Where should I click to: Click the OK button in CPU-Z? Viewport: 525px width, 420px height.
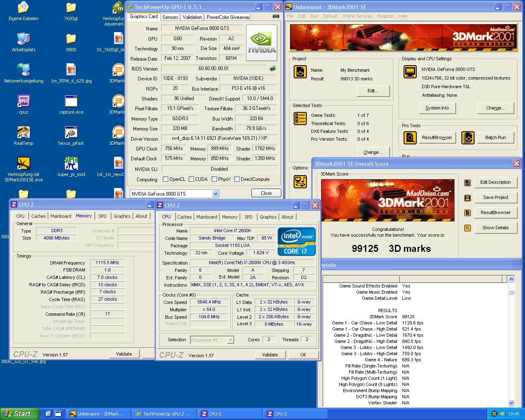(x=303, y=355)
